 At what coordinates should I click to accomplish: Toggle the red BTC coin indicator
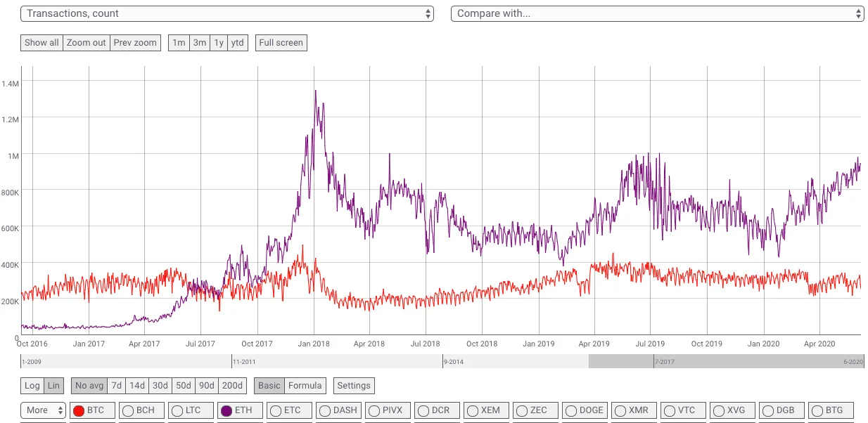79,411
